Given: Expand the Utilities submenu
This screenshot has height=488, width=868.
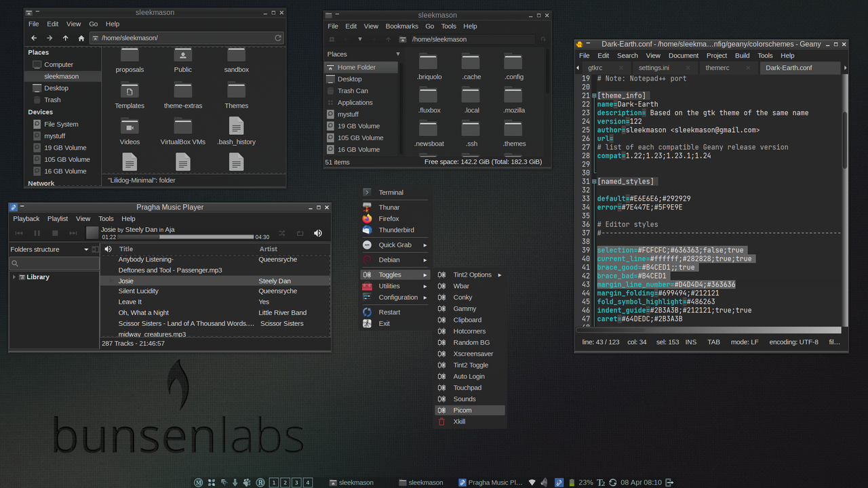Looking at the screenshot, I should [x=395, y=286].
